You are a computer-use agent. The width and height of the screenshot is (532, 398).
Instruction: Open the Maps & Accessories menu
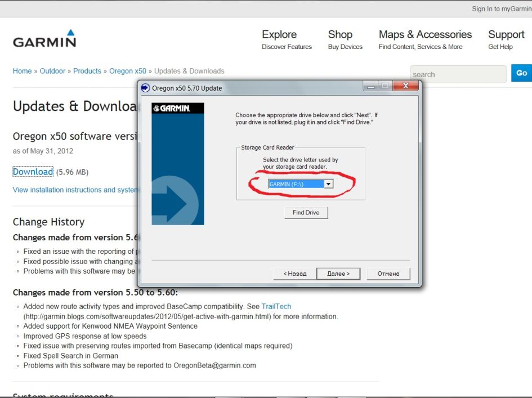tap(425, 35)
